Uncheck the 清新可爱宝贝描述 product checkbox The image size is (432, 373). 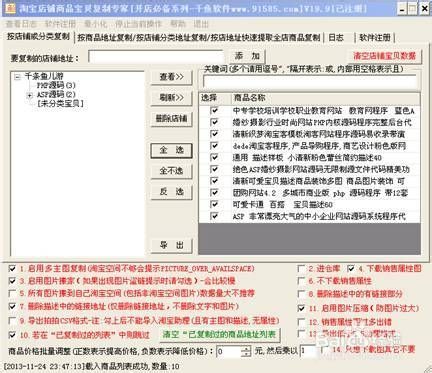(214, 181)
